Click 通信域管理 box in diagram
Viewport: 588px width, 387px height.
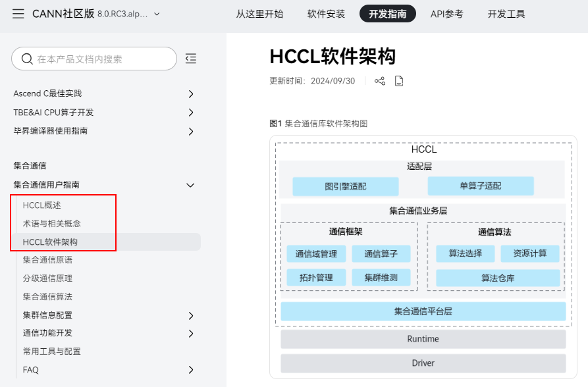[316, 254]
